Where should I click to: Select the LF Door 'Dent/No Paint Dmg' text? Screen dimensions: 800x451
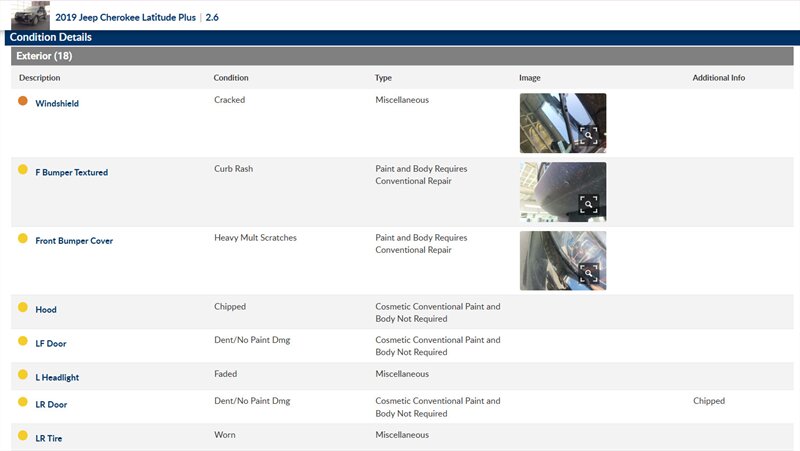(x=252, y=340)
